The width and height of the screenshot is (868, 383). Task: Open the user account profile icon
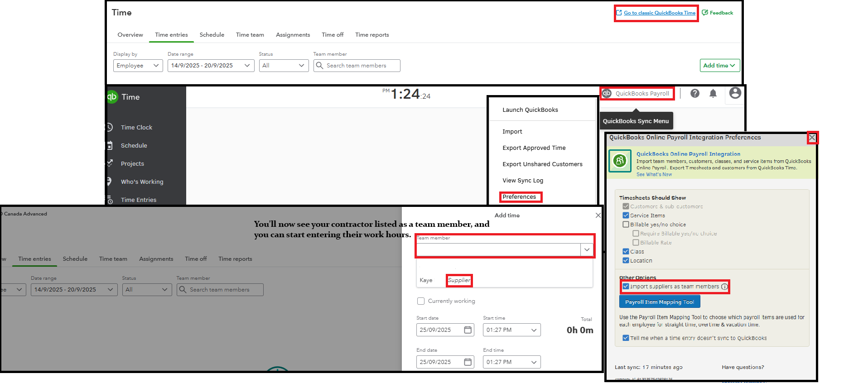tap(735, 93)
